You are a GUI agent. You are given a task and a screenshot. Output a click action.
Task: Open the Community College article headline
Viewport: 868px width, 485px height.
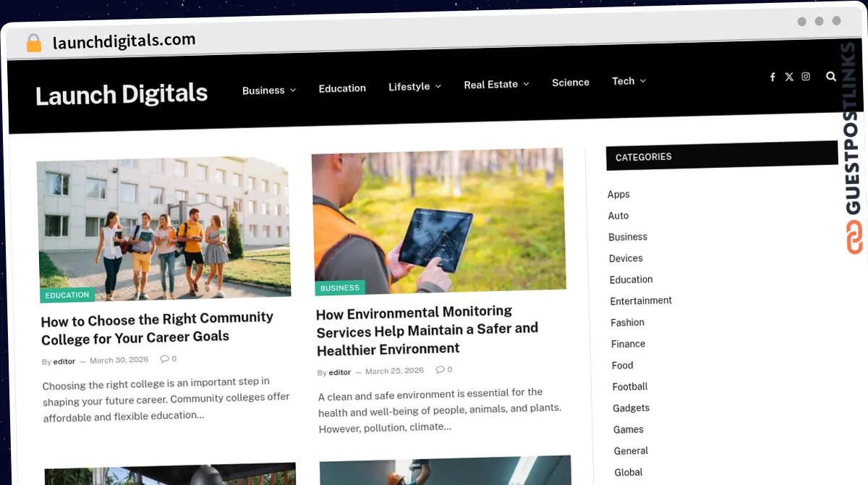(x=157, y=328)
